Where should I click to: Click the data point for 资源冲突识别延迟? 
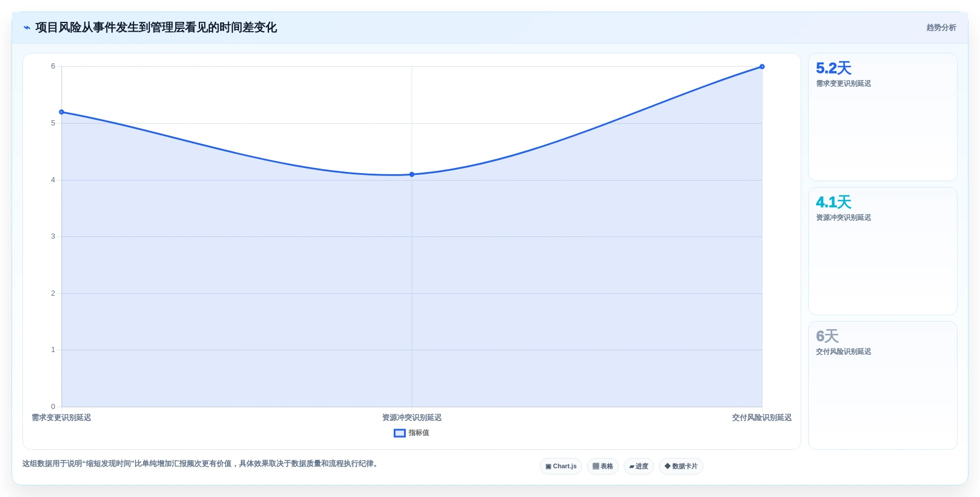pyautogui.click(x=412, y=174)
